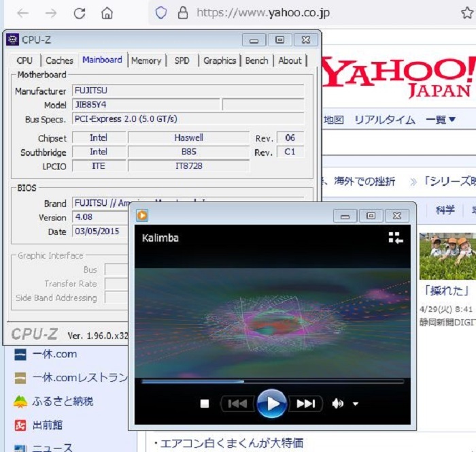Click the 出前館 red icon
476x452 pixels.
(x=20, y=425)
